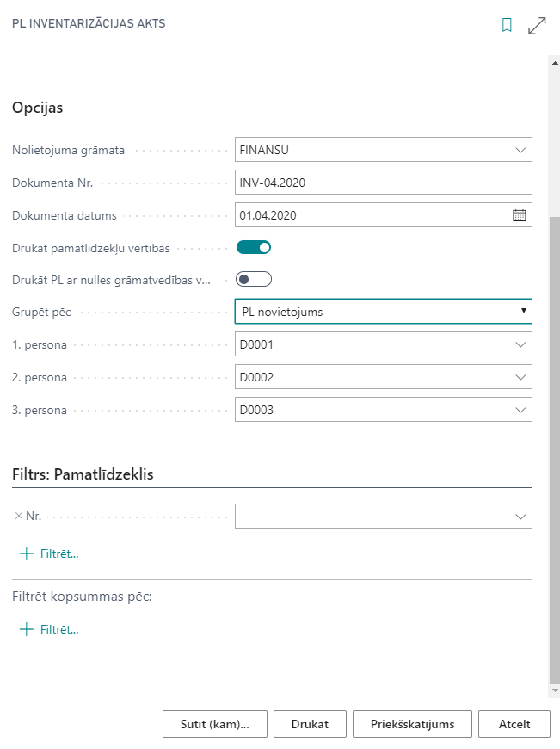Click the Drukāt pamatlīdzekļu vērtības label

(90, 249)
